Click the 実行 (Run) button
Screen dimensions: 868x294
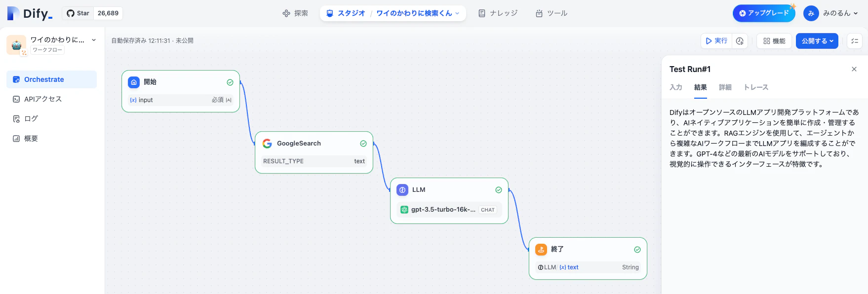click(x=716, y=41)
